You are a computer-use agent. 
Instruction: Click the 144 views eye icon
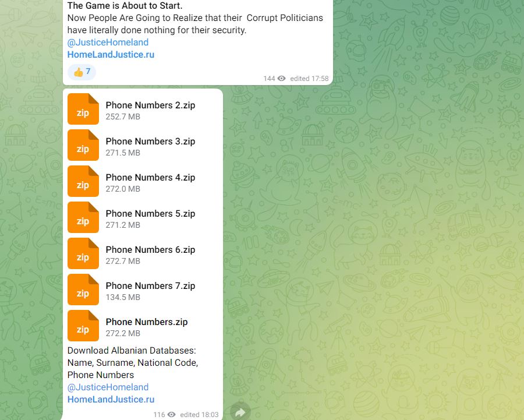pos(282,79)
